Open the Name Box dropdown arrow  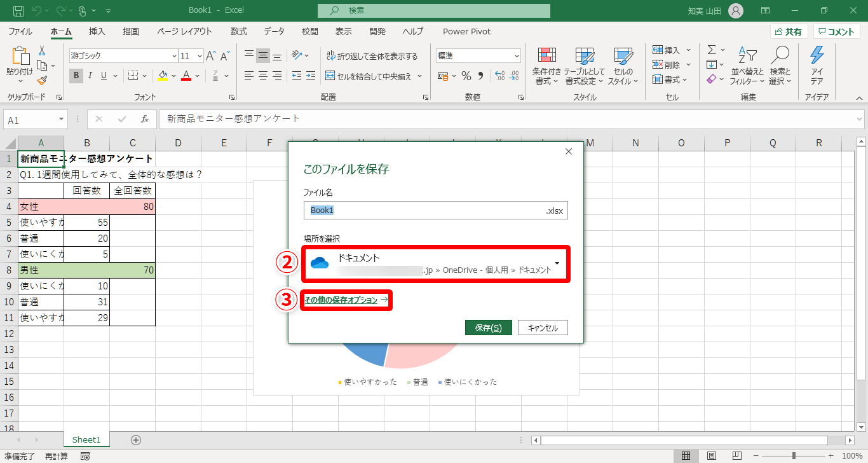coord(62,119)
